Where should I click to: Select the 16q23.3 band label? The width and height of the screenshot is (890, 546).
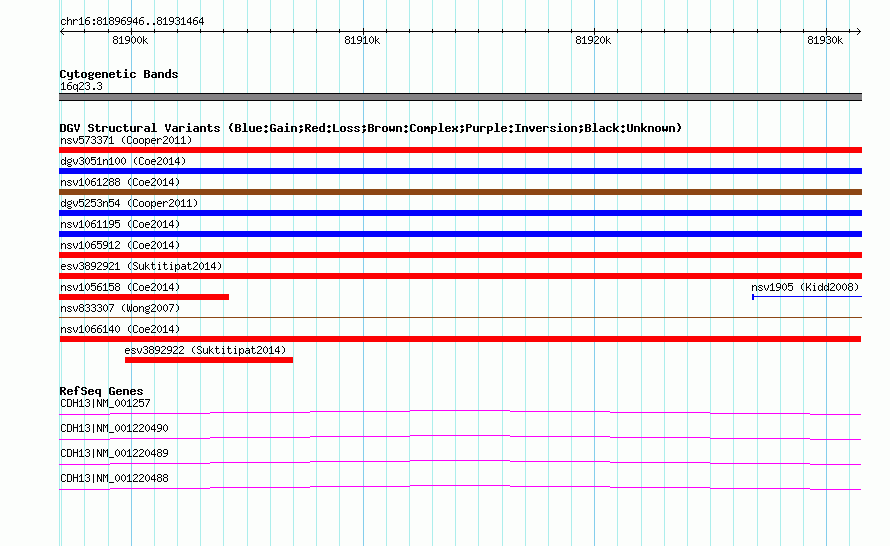click(x=81, y=86)
